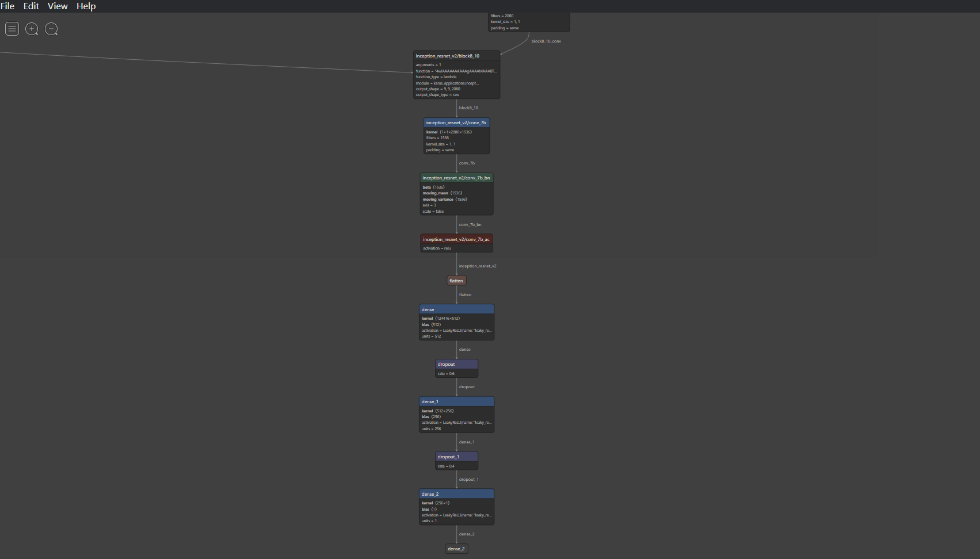This screenshot has width=980, height=559.
Task: Click scale = false attribute
Action: pyautogui.click(x=433, y=212)
